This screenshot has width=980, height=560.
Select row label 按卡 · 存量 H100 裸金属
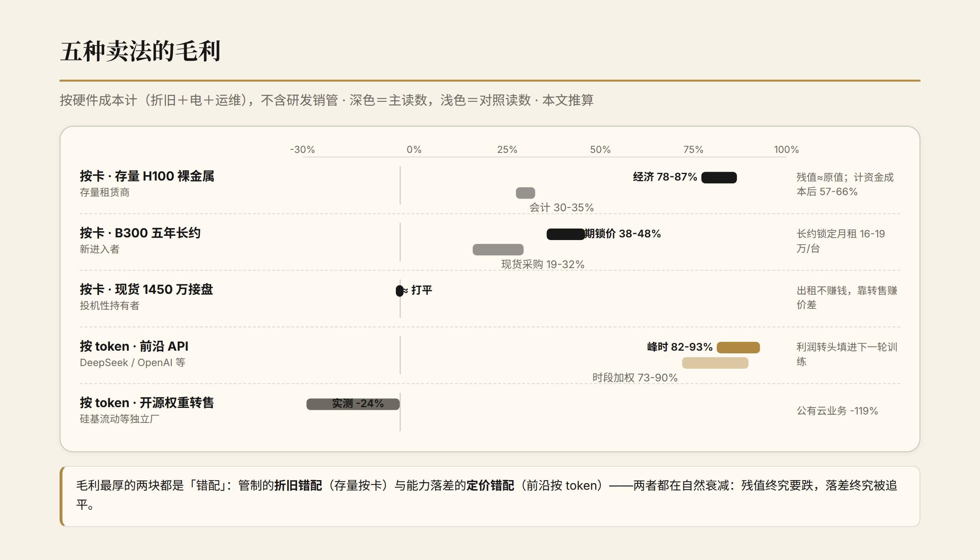(x=147, y=176)
